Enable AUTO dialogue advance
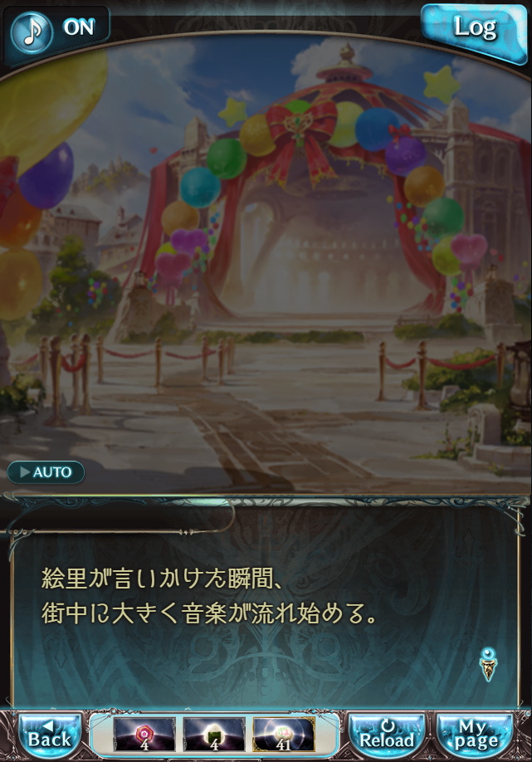 (46, 471)
